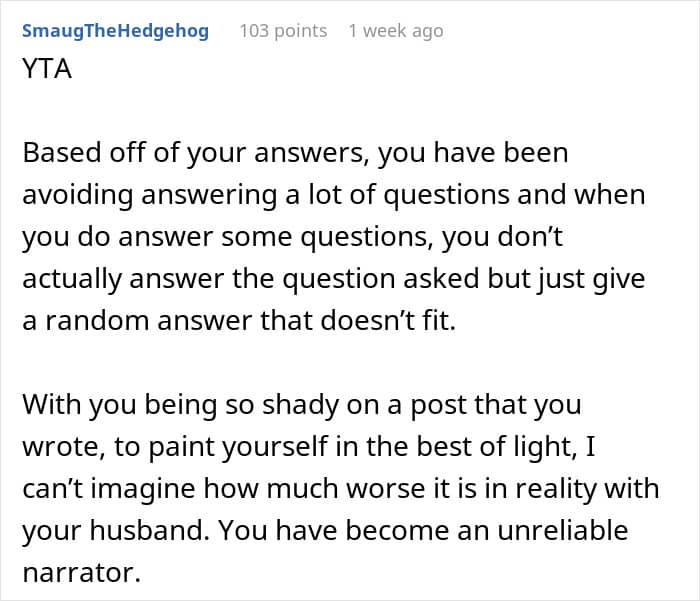
Task: Click the final word 'narrator.'
Action: click(82, 572)
